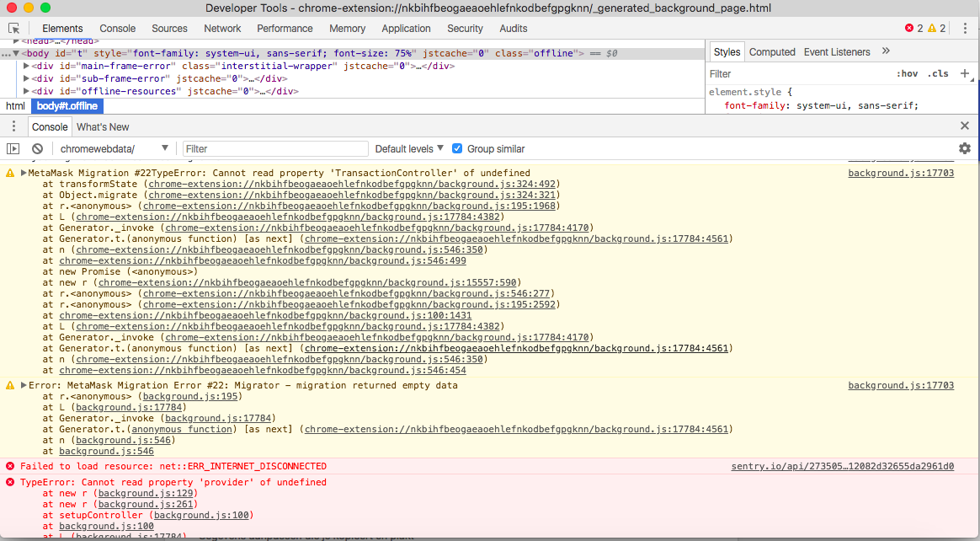980x541 pixels.
Task: Open background.js:100:1431 stack link
Action: tap(265, 315)
